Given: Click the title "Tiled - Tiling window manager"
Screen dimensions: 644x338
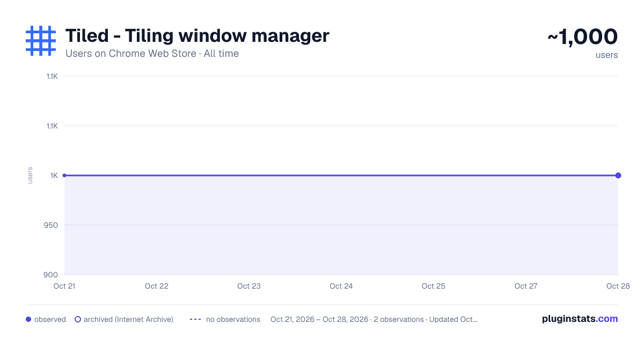Looking at the screenshot, I should 197,36.
